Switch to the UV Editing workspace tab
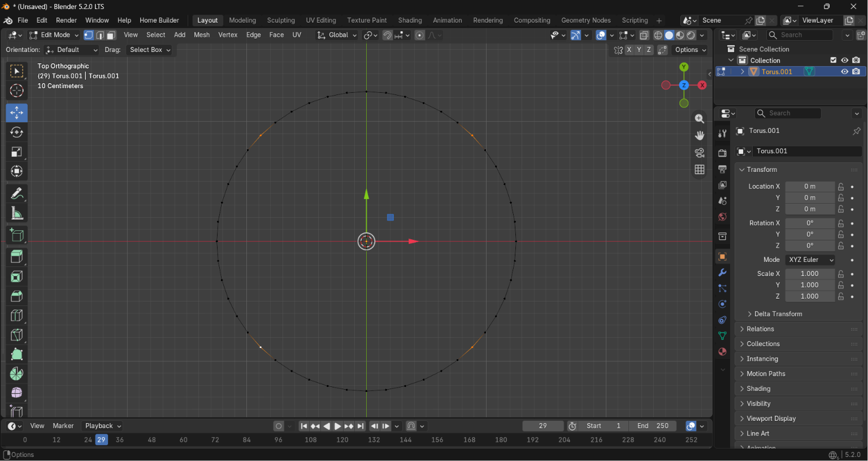Viewport: 868px width, 461px height. [x=321, y=20]
